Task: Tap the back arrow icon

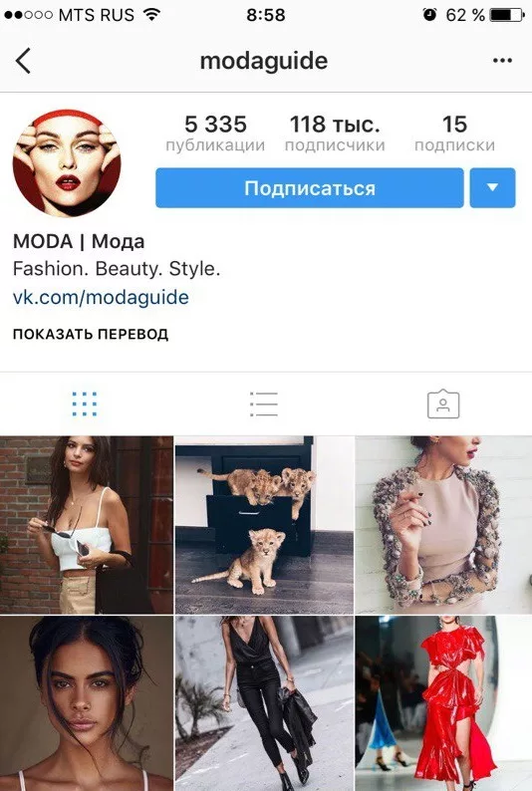Action: click(23, 61)
